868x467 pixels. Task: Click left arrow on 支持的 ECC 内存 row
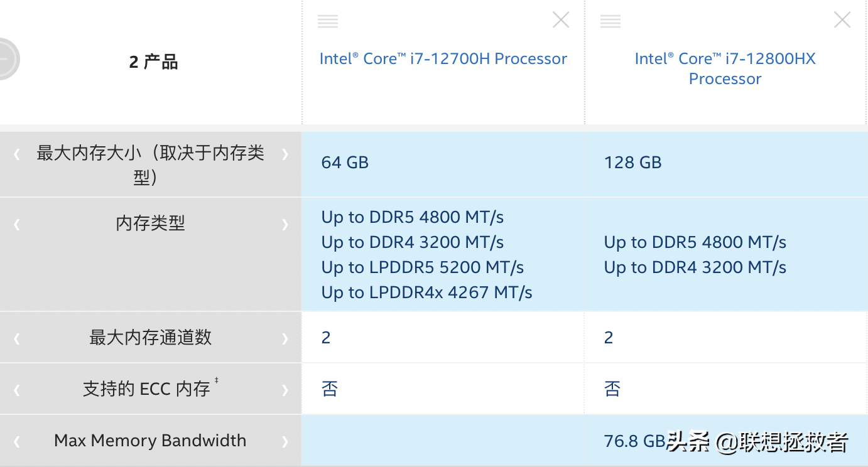click(x=17, y=390)
